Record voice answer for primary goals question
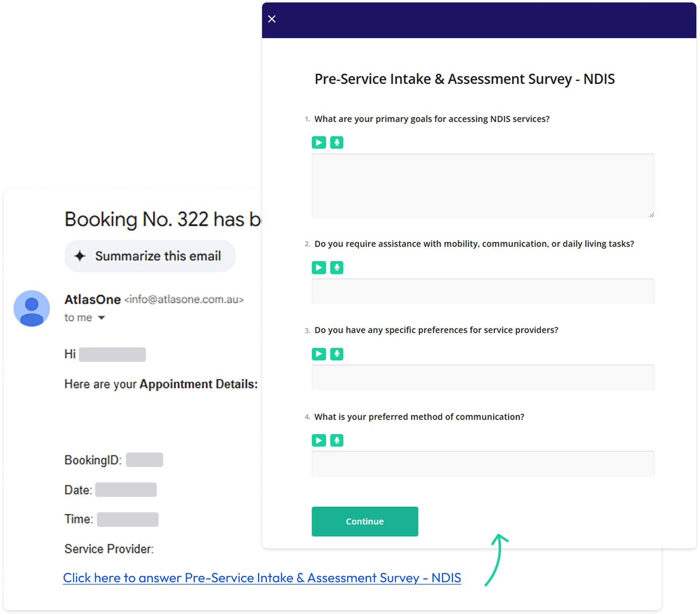This screenshot has width=700, height=615. coord(336,142)
